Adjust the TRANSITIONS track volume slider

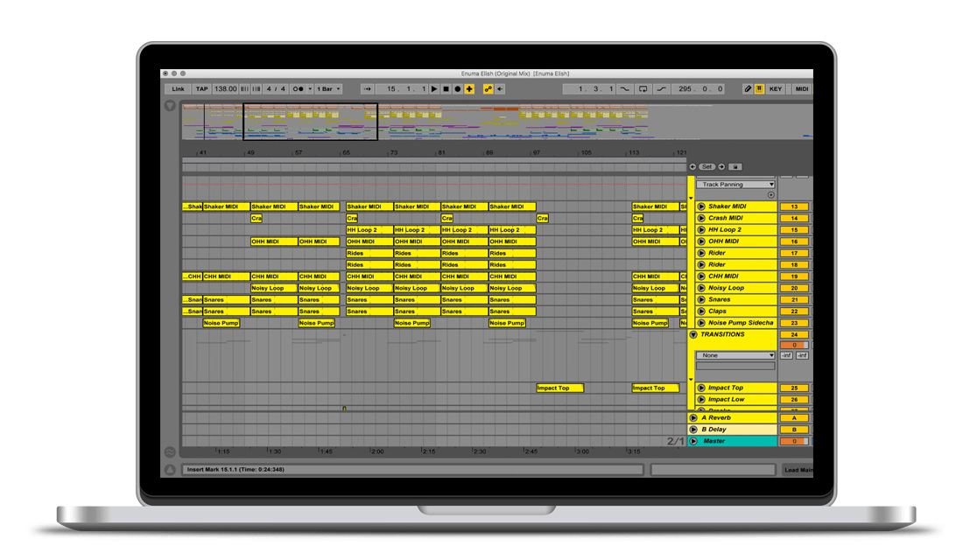click(794, 345)
